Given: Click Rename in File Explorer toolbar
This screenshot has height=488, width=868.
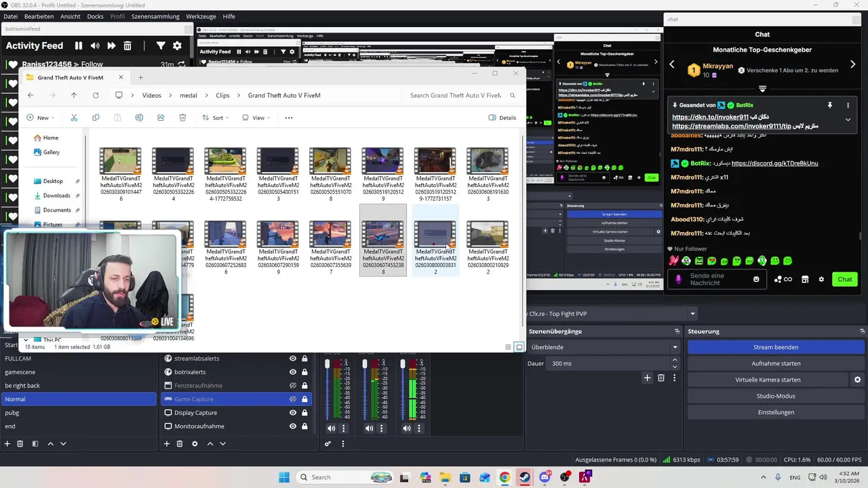Looking at the screenshot, I should click(x=139, y=118).
